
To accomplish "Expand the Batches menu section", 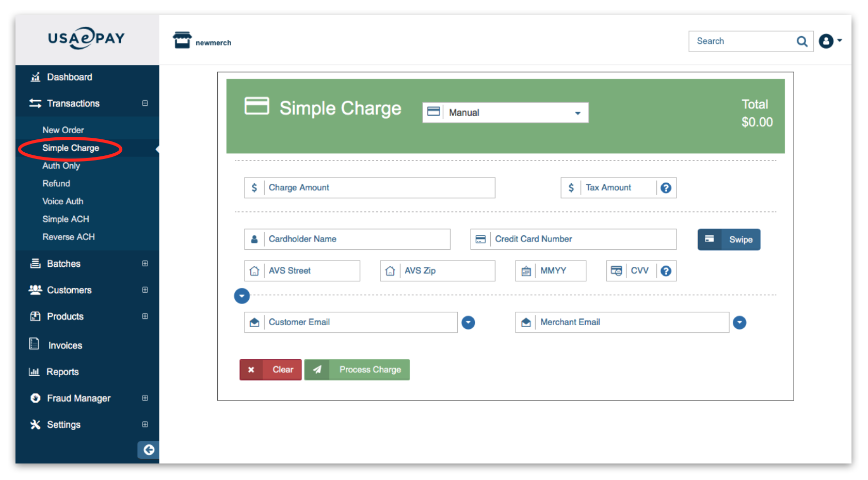I will coord(145,264).
